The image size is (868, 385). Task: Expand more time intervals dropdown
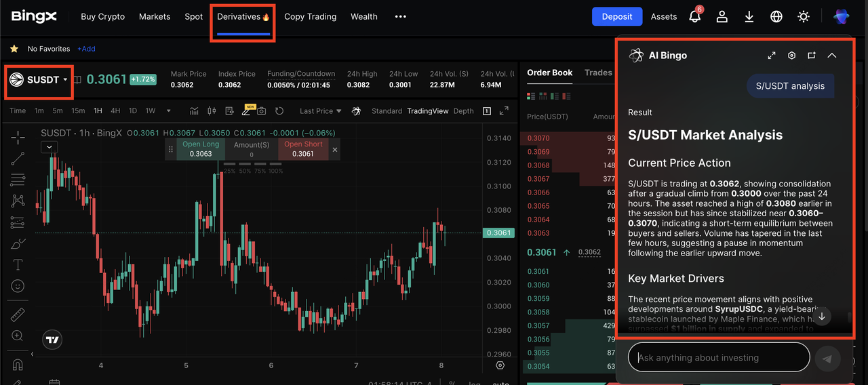click(x=167, y=111)
